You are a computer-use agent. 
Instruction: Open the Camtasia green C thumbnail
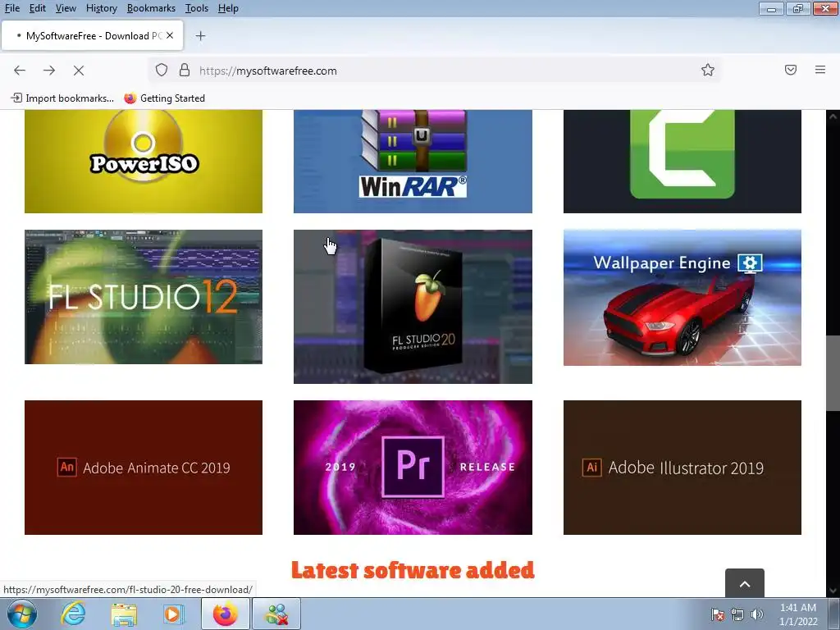[682, 162]
